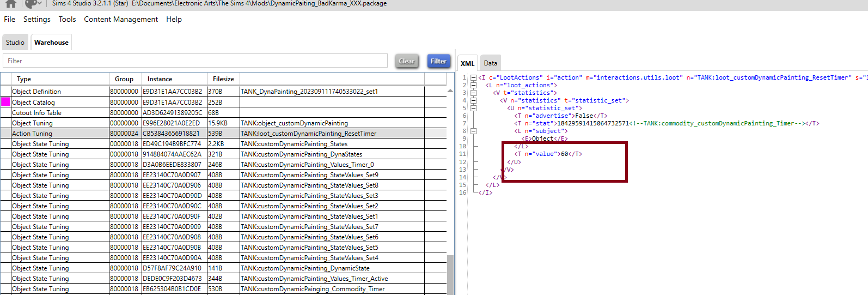Switch to the Studio tab
The width and height of the screenshot is (868, 295).
coord(15,43)
